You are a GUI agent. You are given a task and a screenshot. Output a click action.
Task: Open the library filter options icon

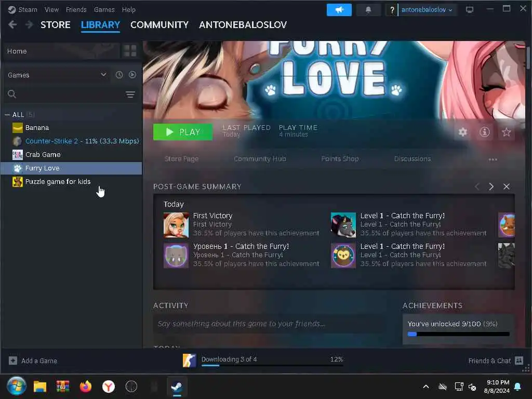click(x=130, y=95)
